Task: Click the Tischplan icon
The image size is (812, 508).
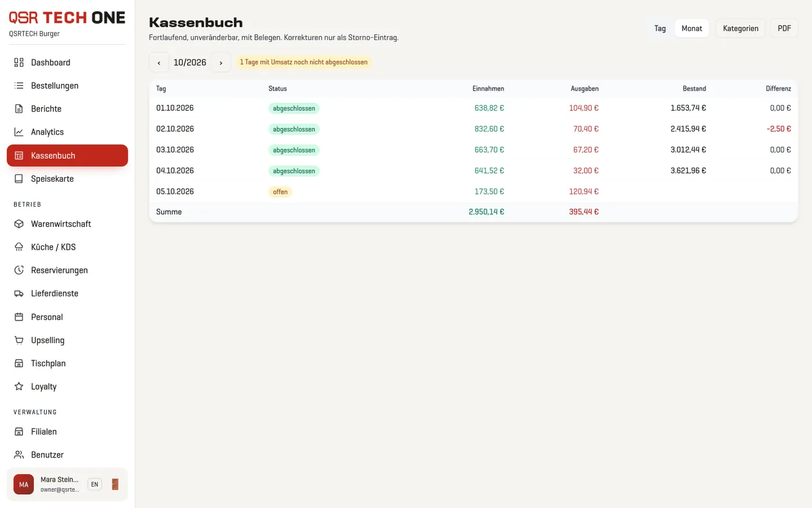Action: click(19, 363)
